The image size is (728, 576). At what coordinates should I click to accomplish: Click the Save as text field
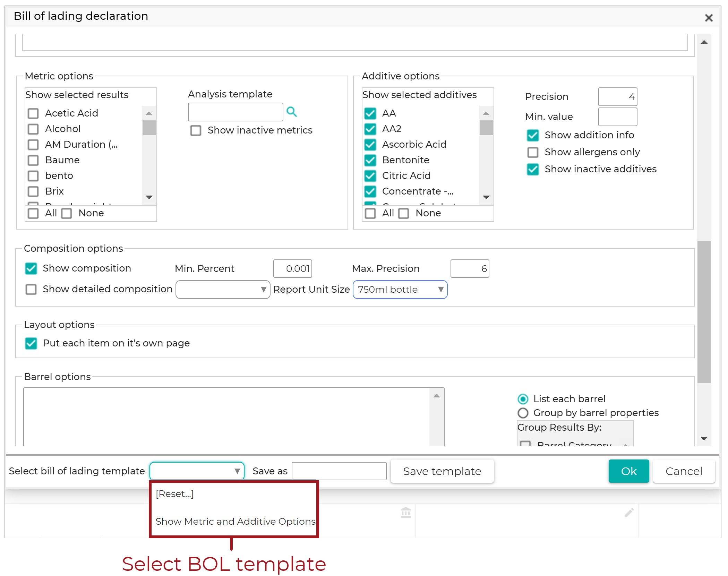pos(339,471)
